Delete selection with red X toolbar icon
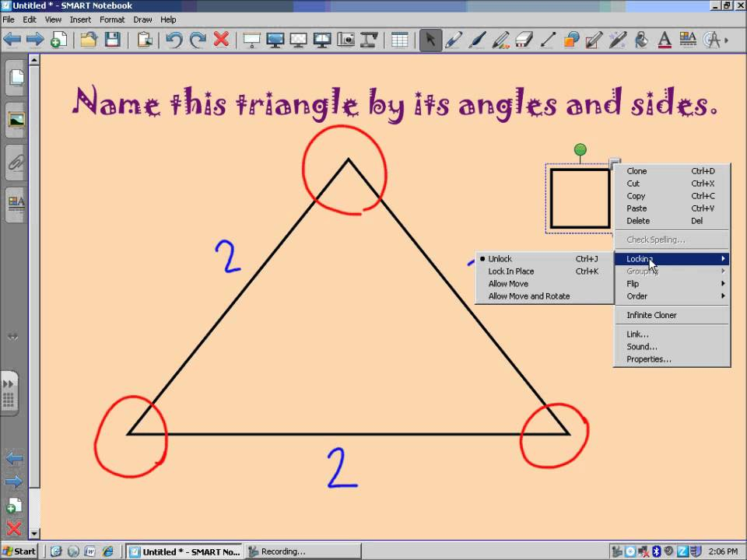The width and height of the screenshot is (747, 560). tap(221, 40)
